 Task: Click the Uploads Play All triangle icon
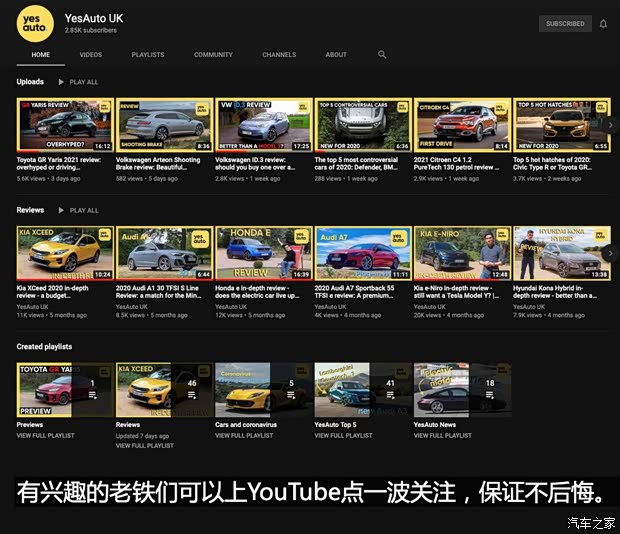tap(61, 82)
